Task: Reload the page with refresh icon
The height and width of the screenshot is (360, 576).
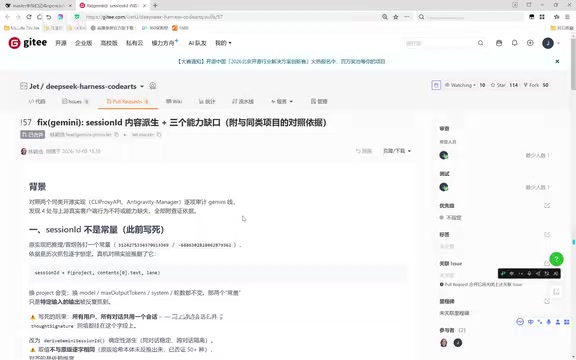Action: click(x=29, y=17)
